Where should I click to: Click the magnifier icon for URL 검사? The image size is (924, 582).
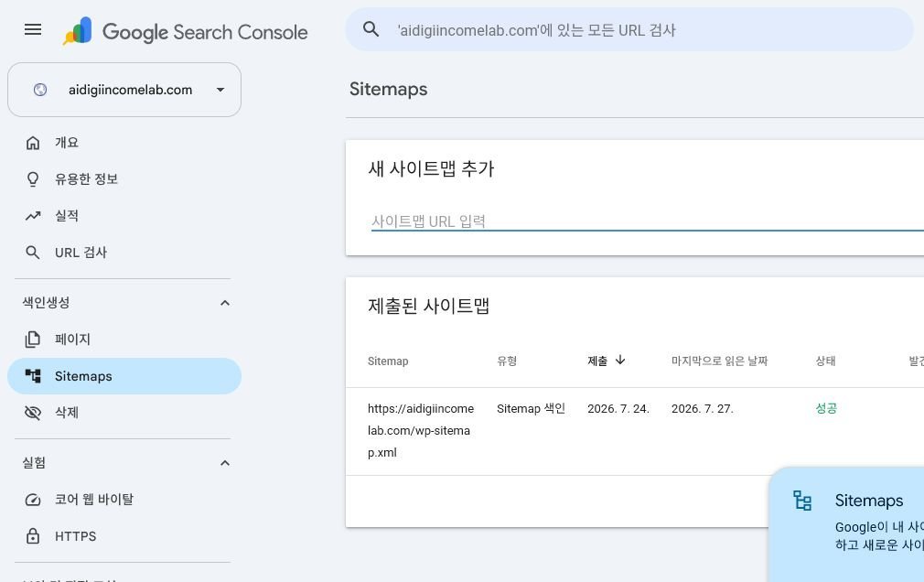tap(33, 253)
